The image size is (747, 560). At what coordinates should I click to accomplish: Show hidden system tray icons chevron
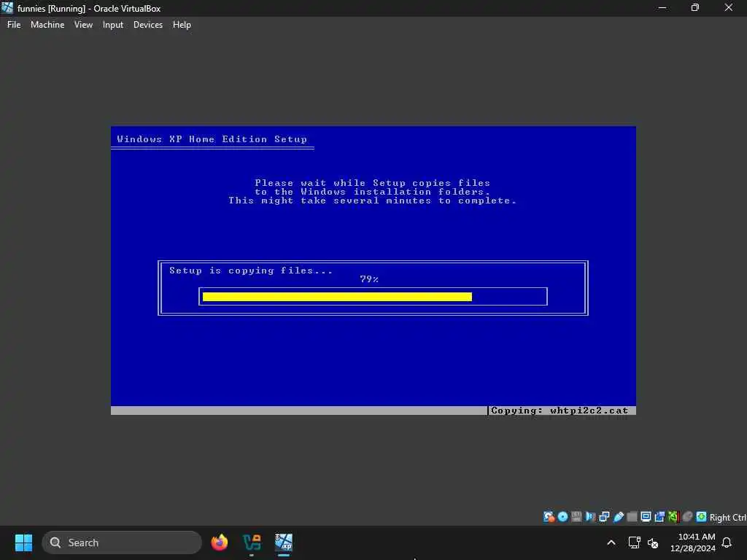611,542
